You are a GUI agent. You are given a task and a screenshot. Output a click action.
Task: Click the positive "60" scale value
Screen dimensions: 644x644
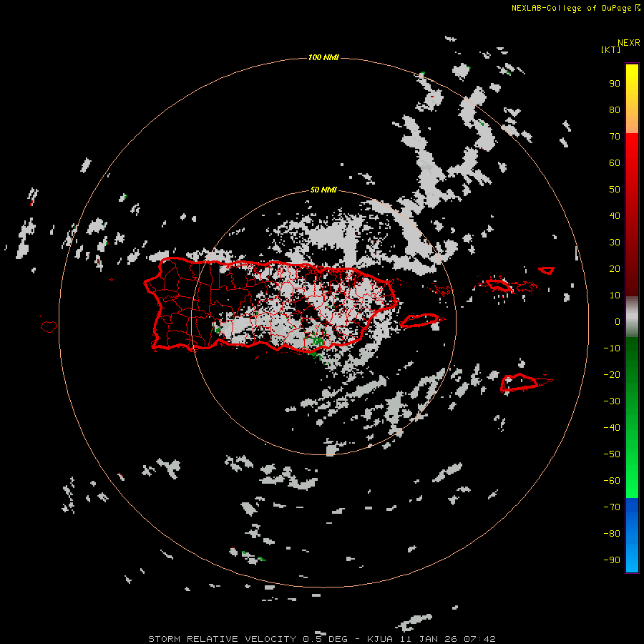pos(615,162)
